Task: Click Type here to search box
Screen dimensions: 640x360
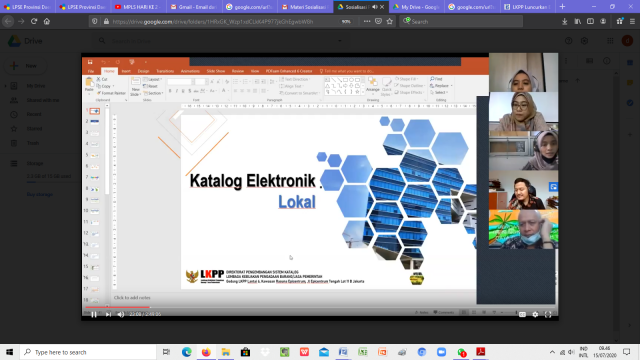Action: click(88, 352)
